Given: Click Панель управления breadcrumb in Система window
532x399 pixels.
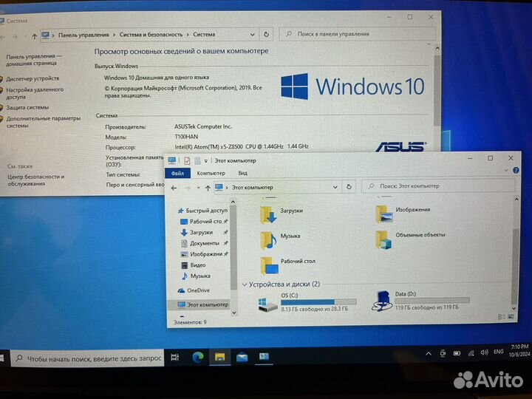Looking at the screenshot, I should (83, 35).
